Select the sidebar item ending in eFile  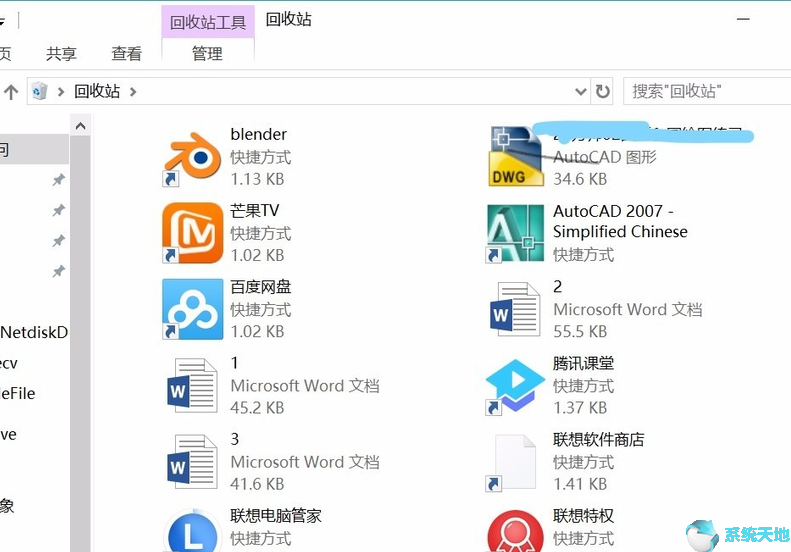[18, 394]
